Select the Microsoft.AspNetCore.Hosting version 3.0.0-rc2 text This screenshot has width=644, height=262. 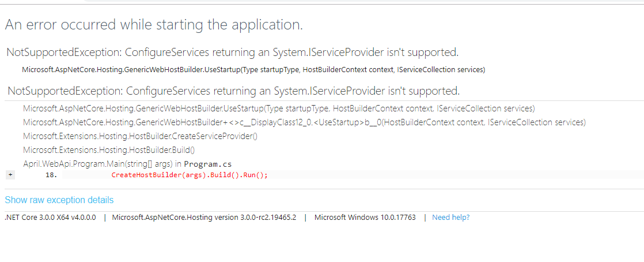tap(204, 218)
